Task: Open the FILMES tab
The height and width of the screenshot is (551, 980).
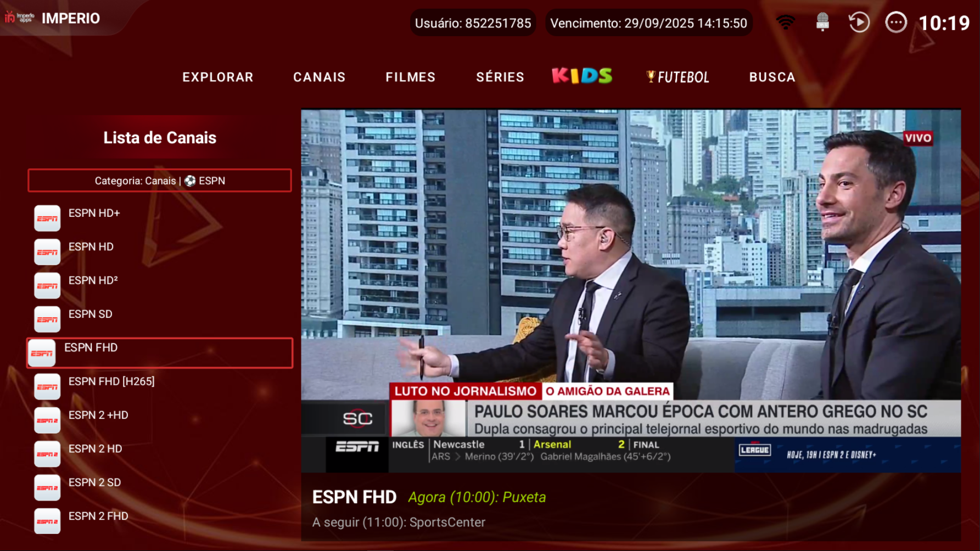Action: coord(410,77)
